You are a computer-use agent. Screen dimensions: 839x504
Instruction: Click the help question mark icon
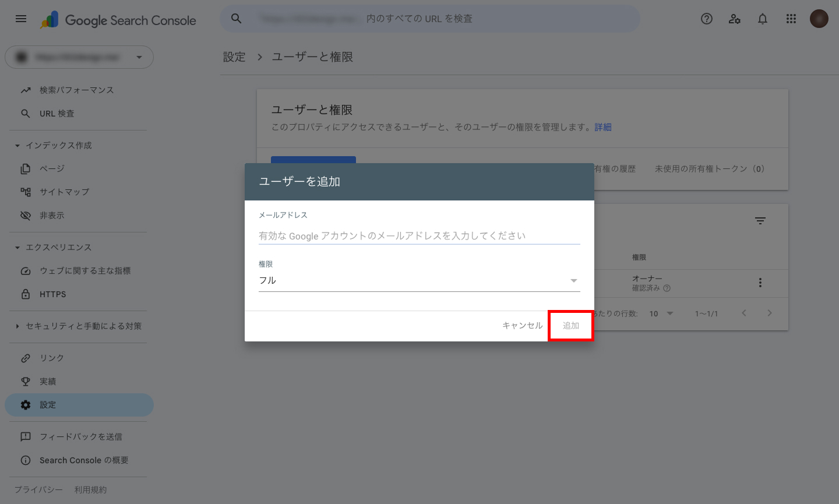pos(707,19)
